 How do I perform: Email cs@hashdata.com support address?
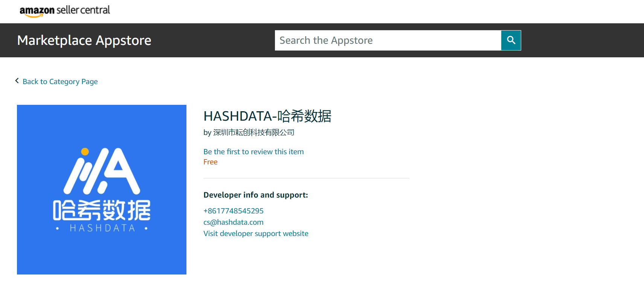[233, 222]
